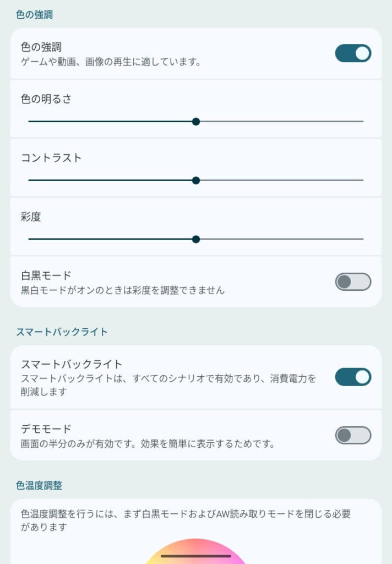
Task: Disable the 色の強調 toggle switch
Action: coord(353,53)
